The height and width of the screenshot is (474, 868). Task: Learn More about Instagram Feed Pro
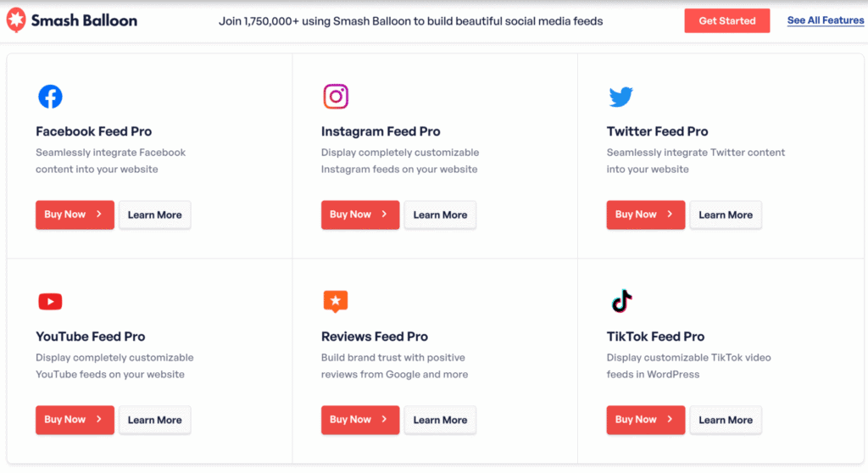point(440,215)
